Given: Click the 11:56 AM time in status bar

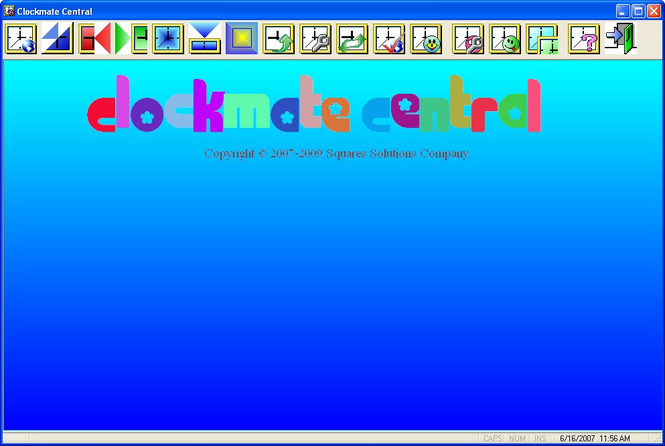Looking at the screenshot, I should 615,438.
